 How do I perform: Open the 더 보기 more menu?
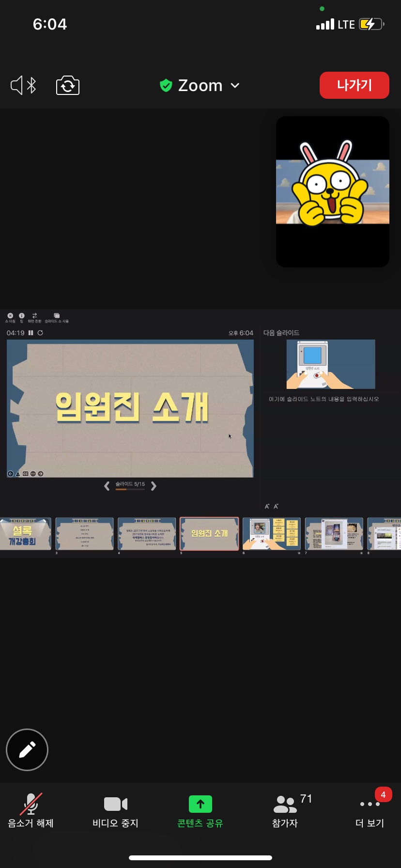(x=370, y=810)
